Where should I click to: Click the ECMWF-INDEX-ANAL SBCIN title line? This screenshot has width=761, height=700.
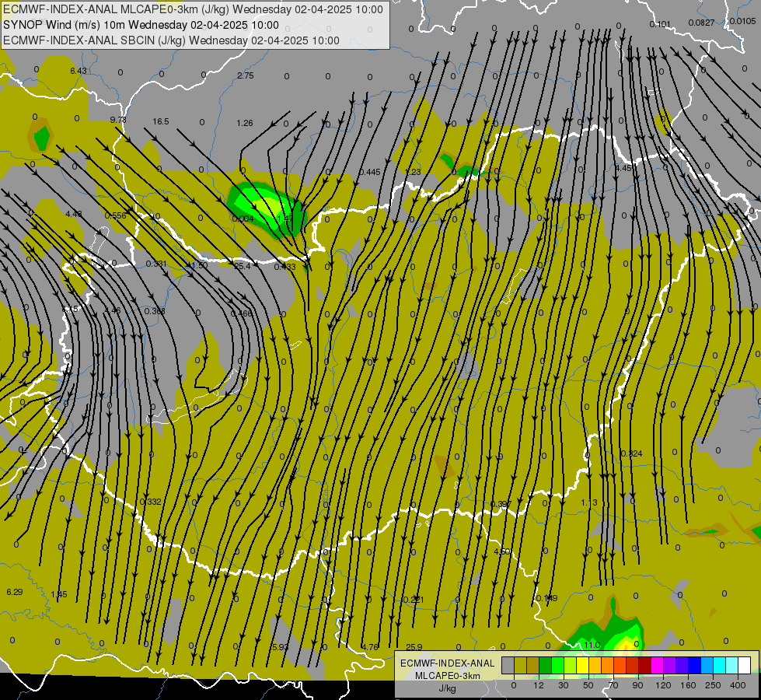tap(171, 40)
